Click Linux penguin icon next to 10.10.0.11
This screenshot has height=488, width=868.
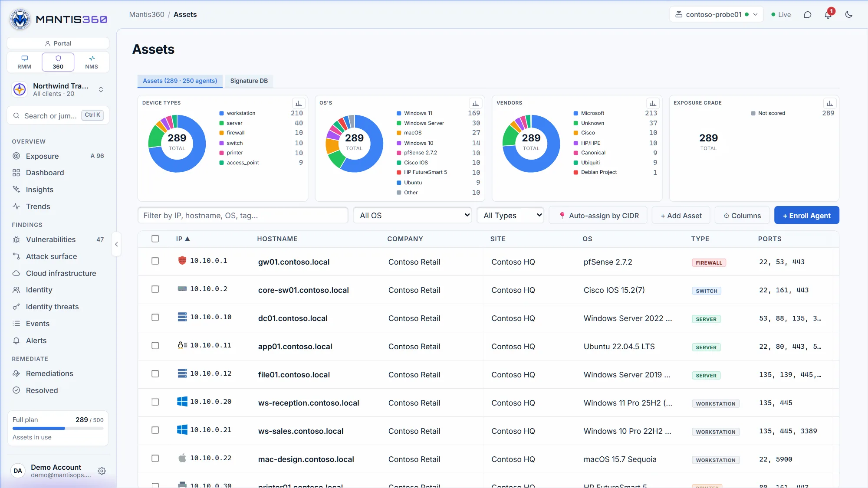click(182, 345)
